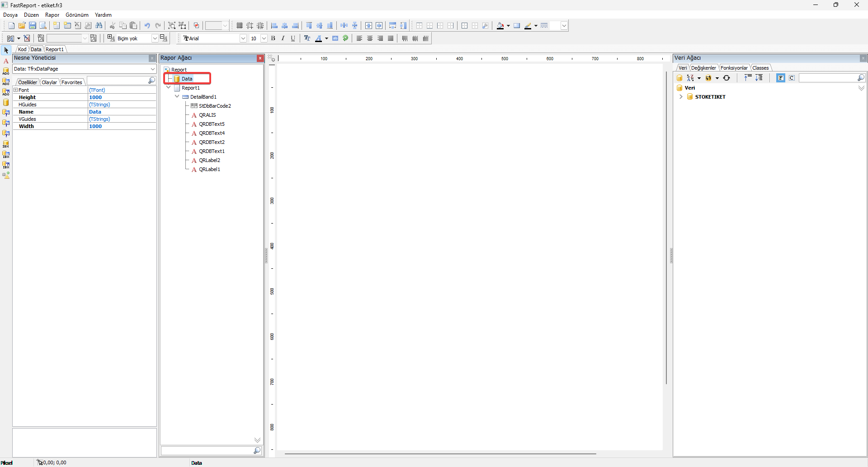Select the text object tool in left sidebar
This screenshot has width=868, height=467.
(x=6, y=61)
